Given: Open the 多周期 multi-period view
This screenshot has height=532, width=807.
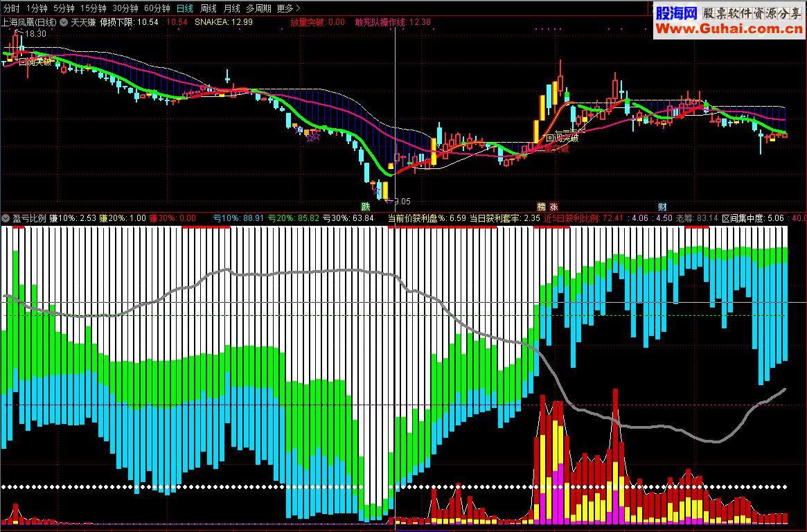Looking at the screenshot, I should point(258,8).
